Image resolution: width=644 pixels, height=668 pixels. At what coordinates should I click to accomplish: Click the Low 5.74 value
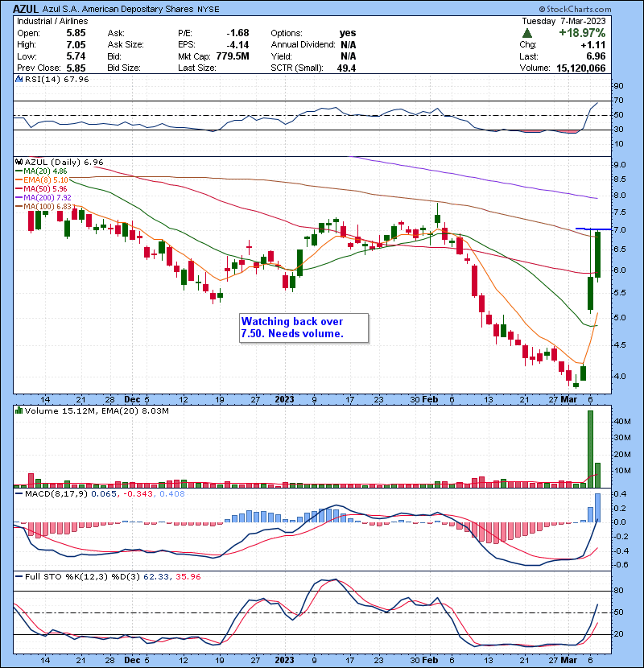click(76, 56)
